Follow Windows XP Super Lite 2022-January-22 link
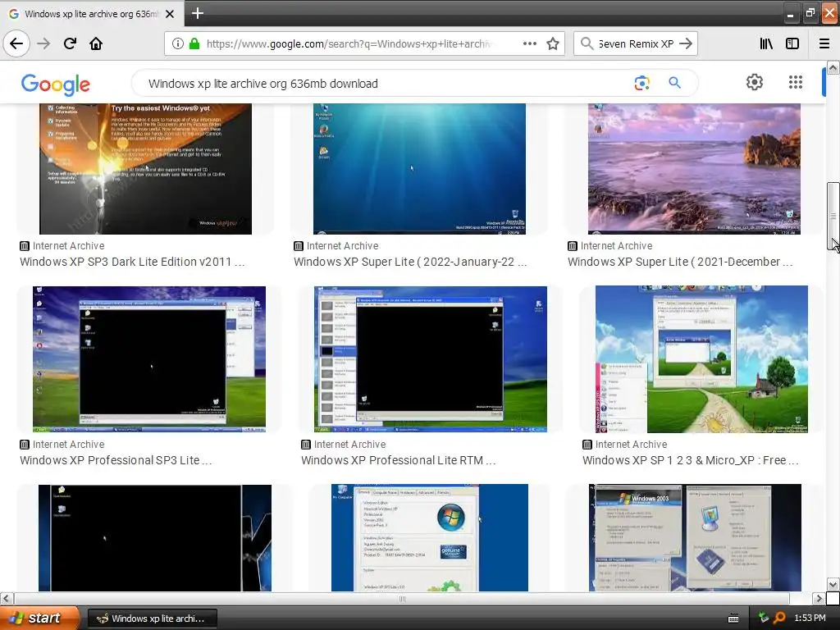The width and height of the screenshot is (840, 630). click(x=410, y=262)
